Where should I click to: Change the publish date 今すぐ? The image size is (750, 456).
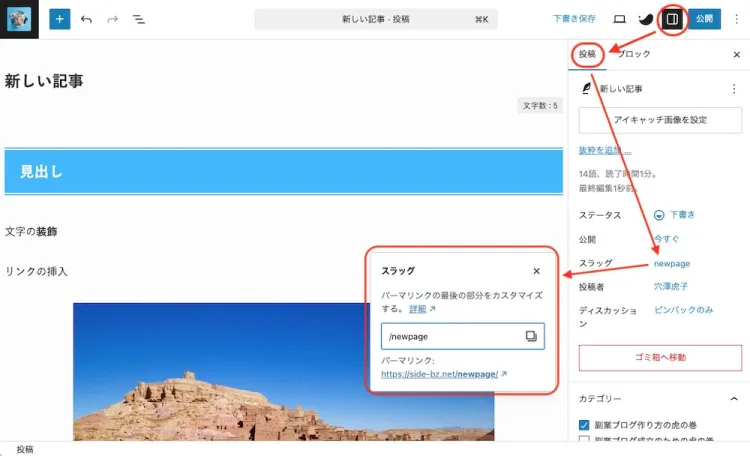click(x=666, y=238)
